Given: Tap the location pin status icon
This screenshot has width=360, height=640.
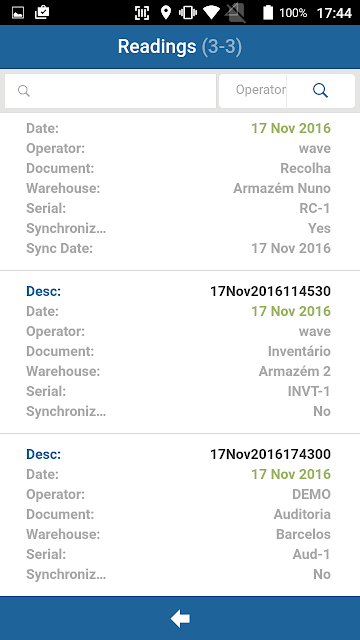Looking at the screenshot, I should point(165,12).
